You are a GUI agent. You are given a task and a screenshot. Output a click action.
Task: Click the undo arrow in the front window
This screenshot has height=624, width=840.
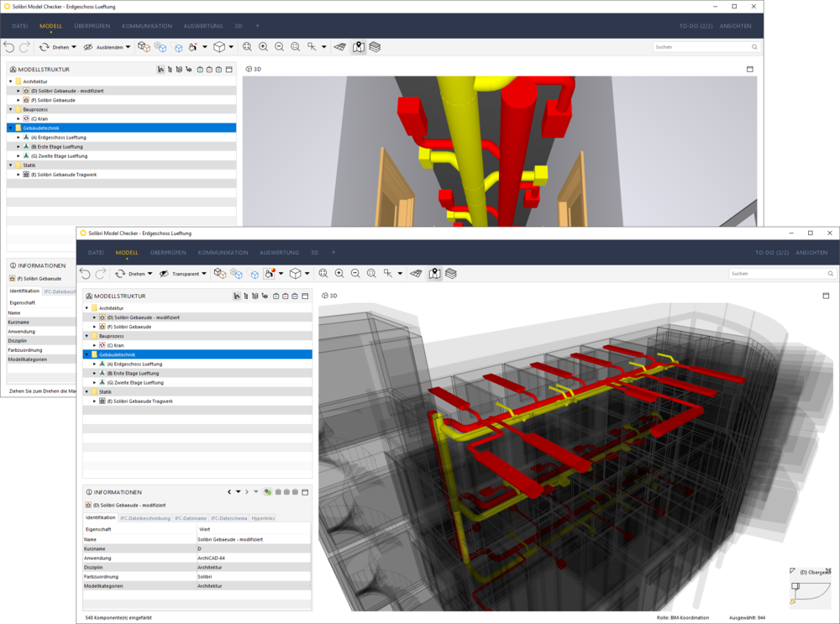pos(85,274)
